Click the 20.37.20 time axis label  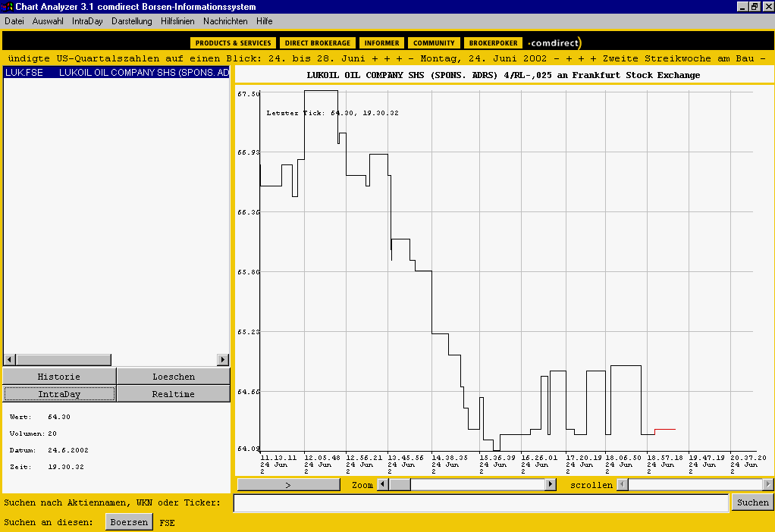coord(748,458)
